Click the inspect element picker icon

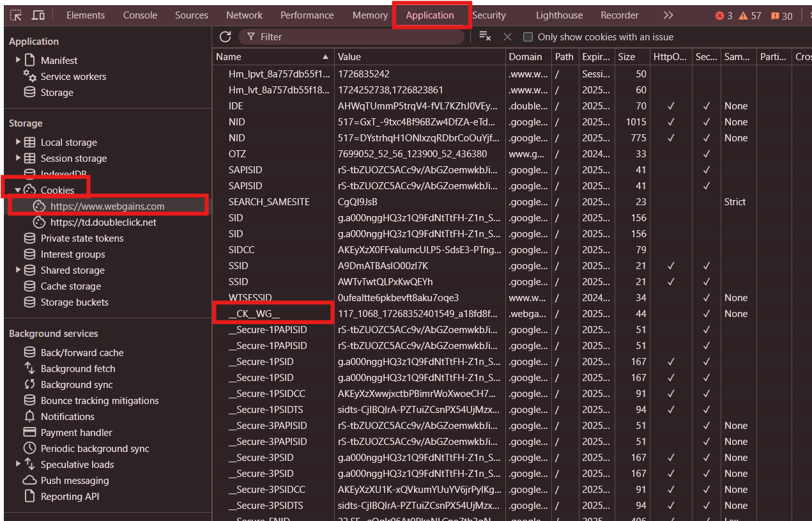coord(15,15)
